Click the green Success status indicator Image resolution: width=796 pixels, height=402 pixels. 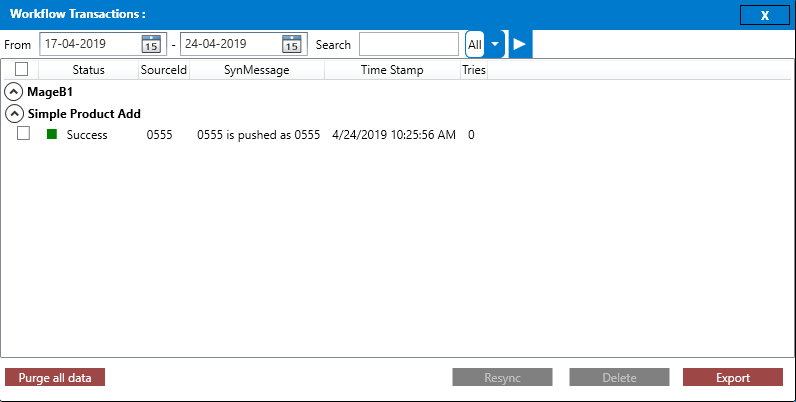tap(52, 135)
